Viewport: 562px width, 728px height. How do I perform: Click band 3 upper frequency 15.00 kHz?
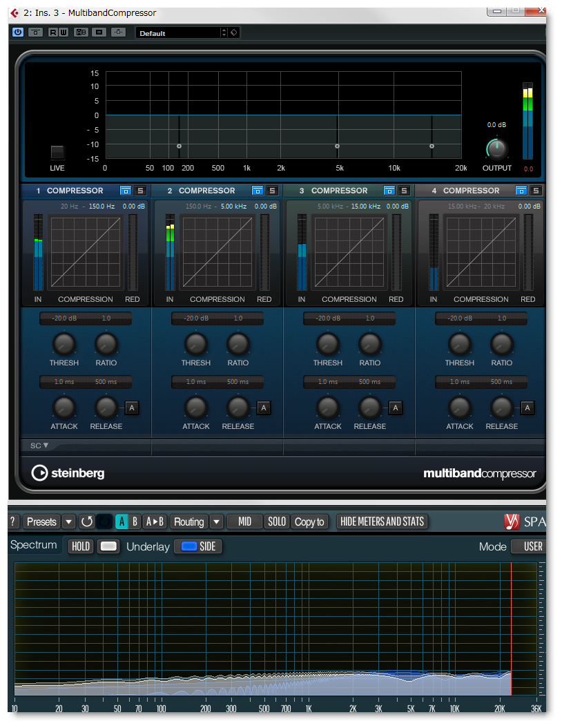(365, 206)
